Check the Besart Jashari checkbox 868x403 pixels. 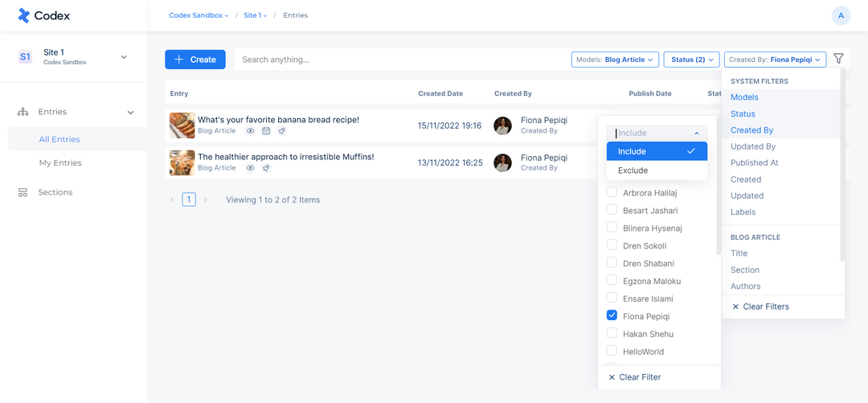612,209
